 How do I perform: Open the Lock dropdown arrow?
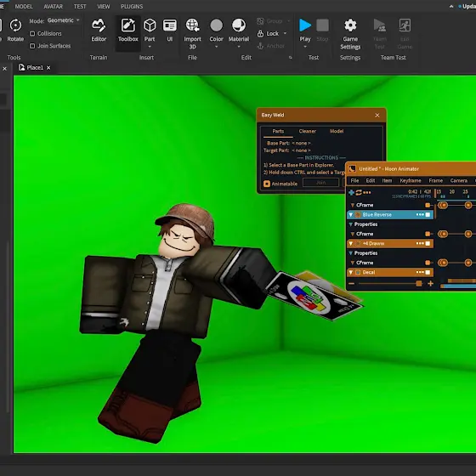coord(285,33)
